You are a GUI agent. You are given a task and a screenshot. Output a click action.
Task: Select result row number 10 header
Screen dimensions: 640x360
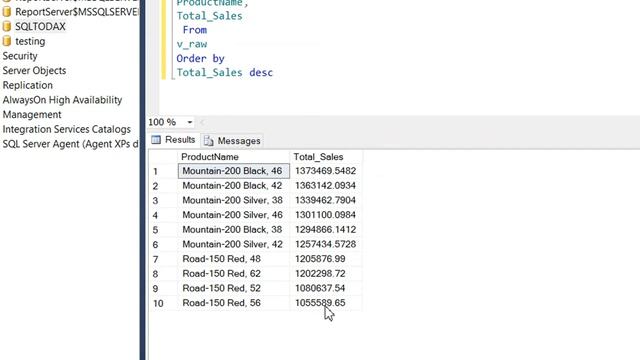coord(163,304)
